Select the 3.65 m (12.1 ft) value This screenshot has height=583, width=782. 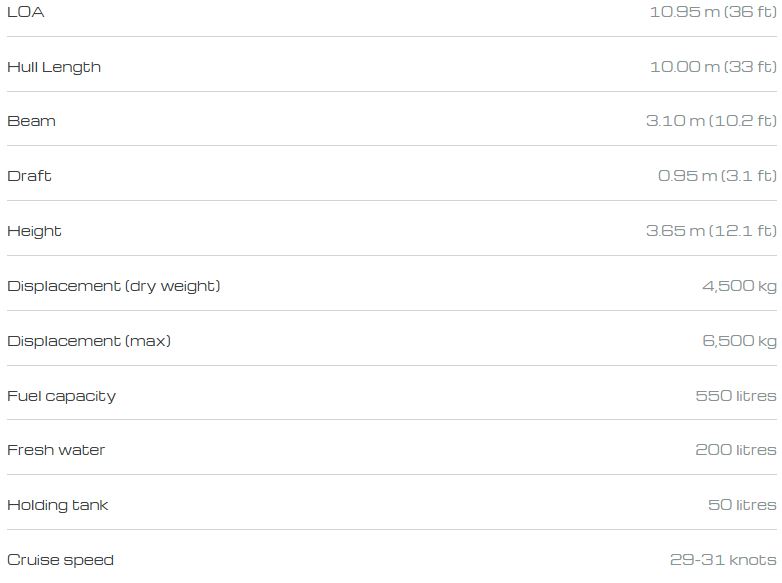pos(710,231)
